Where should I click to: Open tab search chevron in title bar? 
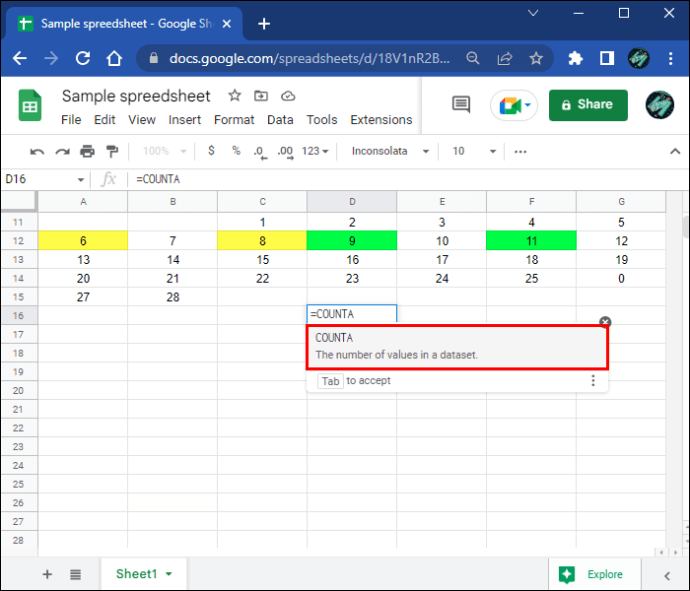(533, 13)
